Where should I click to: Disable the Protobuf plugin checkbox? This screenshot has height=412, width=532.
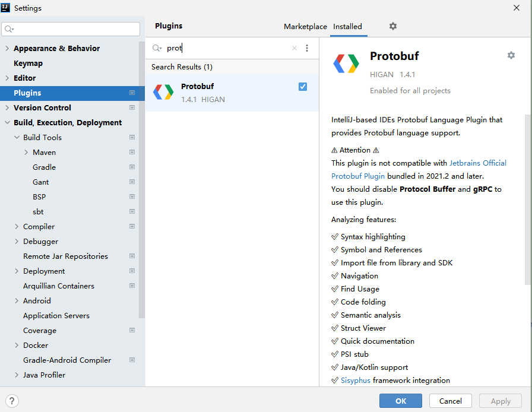[303, 87]
